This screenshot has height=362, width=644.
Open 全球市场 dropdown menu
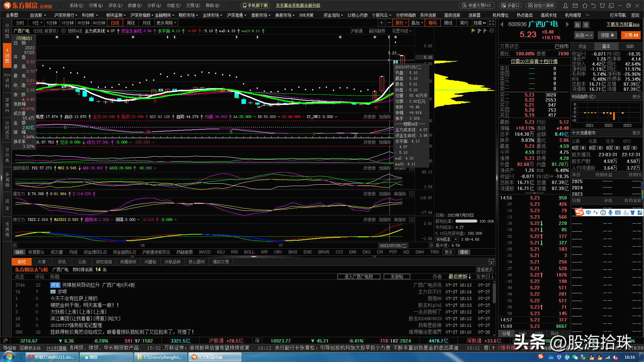point(213,15)
